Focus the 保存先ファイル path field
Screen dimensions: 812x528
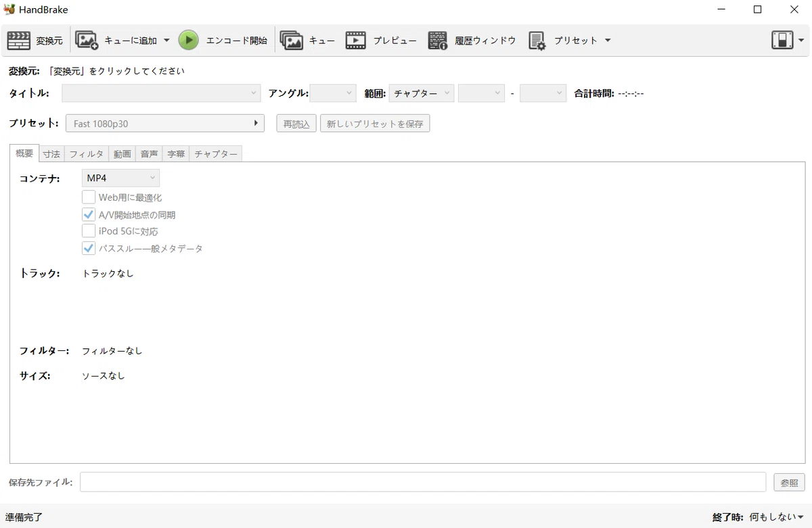click(423, 482)
